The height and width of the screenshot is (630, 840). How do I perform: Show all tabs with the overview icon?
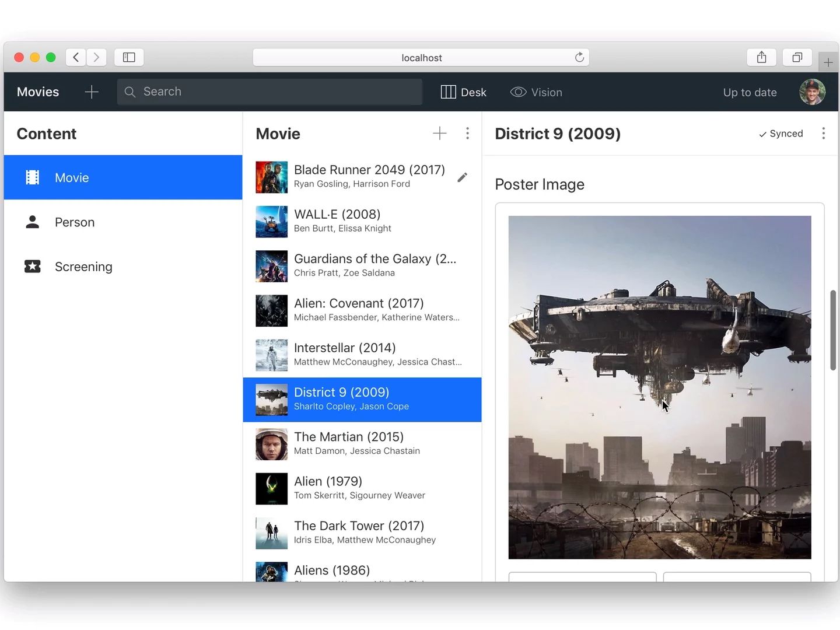click(797, 57)
